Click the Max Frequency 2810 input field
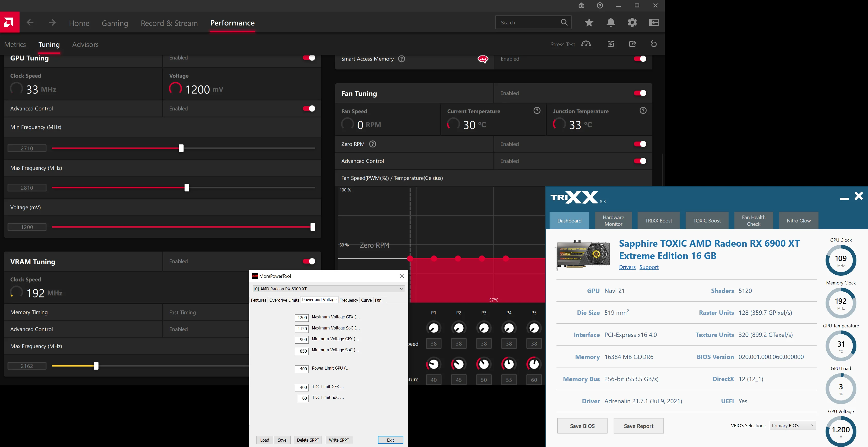Screen dimensions: 868x447 point(27,188)
